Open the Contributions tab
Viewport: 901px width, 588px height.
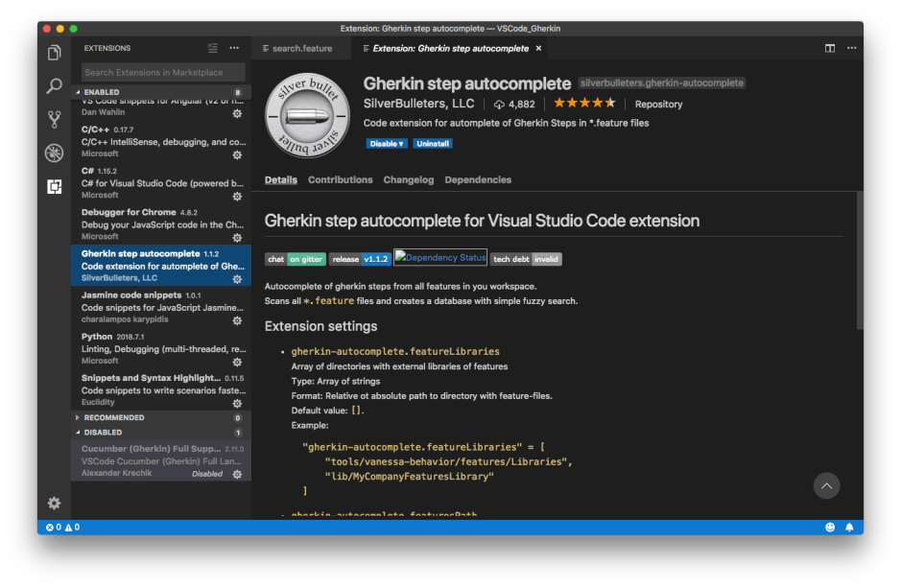pos(340,179)
